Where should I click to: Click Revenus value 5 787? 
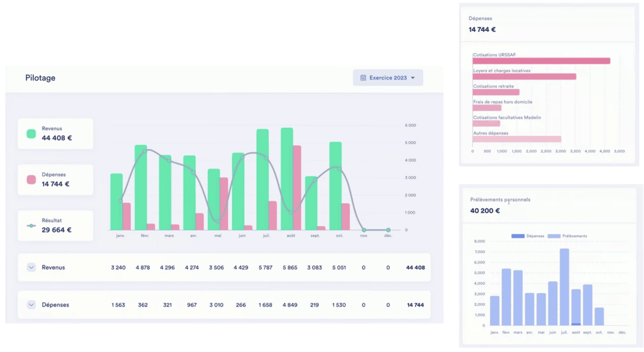click(x=266, y=267)
